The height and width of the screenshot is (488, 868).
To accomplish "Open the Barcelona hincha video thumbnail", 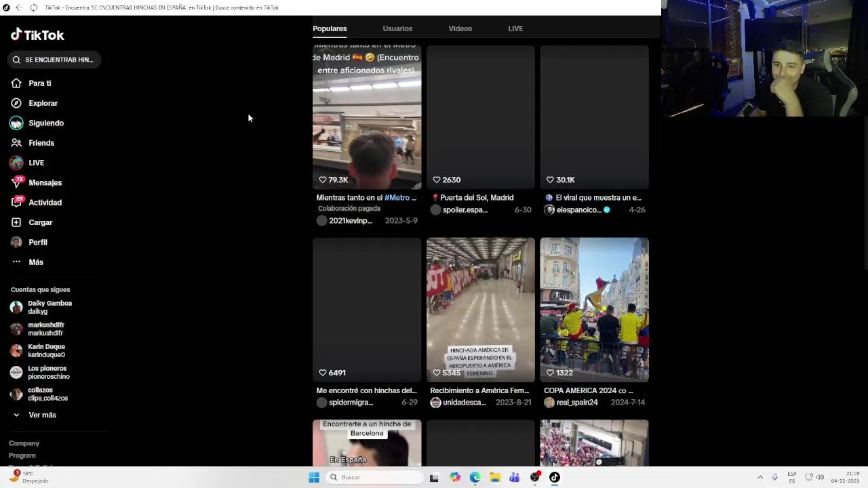I will pos(367,443).
